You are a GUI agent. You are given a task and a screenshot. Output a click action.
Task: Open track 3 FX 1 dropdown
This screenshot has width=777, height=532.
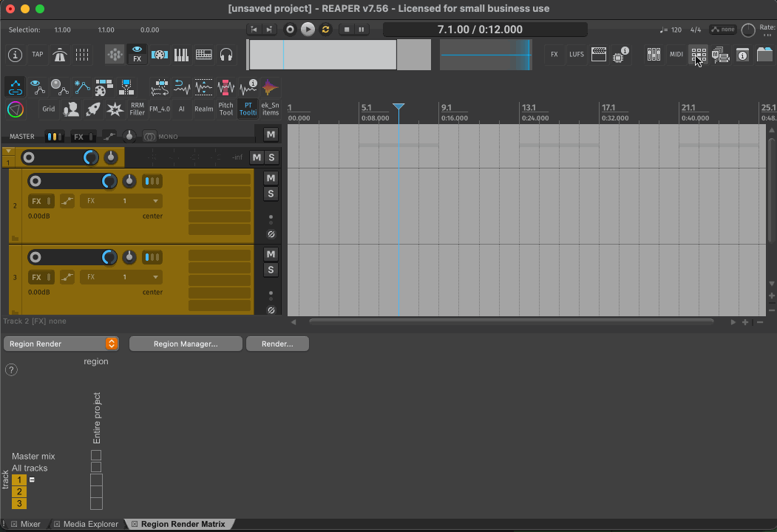point(121,277)
